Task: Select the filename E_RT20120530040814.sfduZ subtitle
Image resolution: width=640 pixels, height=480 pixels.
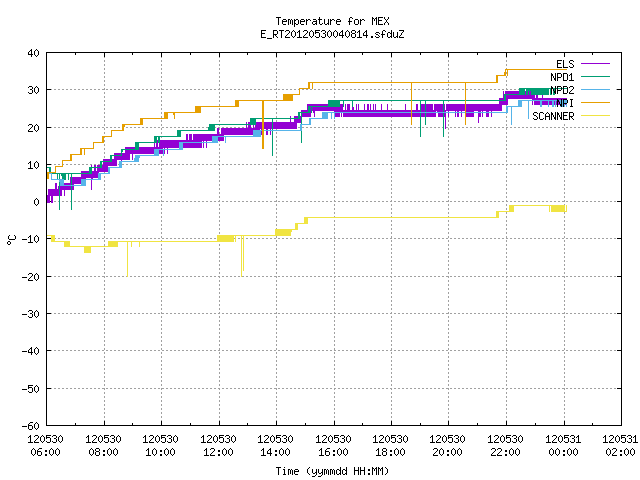Action: [332, 34]
